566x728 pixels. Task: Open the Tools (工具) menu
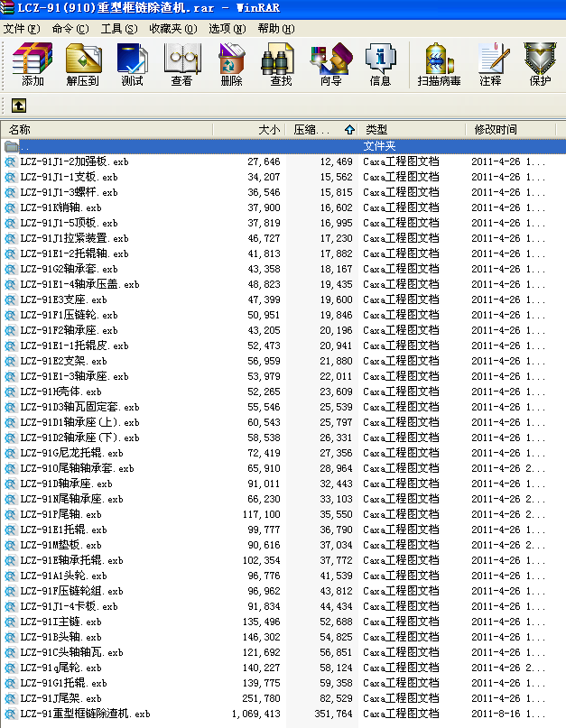tap(119, 29)
